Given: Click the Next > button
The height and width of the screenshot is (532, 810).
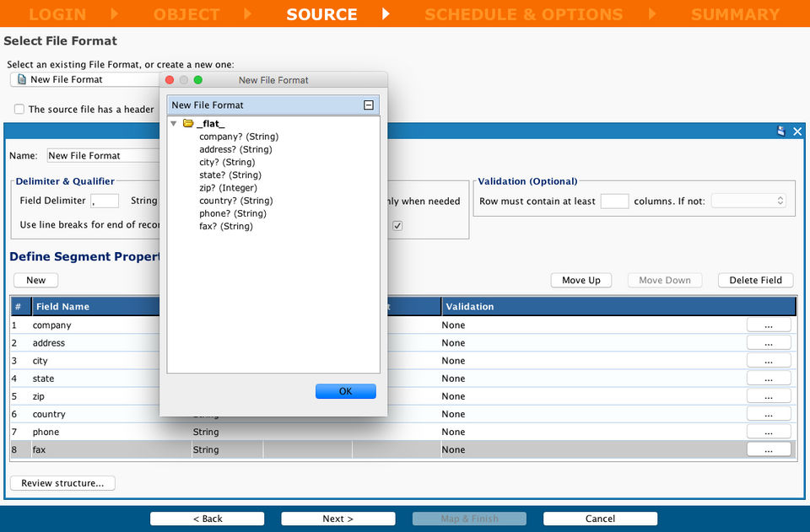Looking at the screenshot, I should (x=338, y=519).
